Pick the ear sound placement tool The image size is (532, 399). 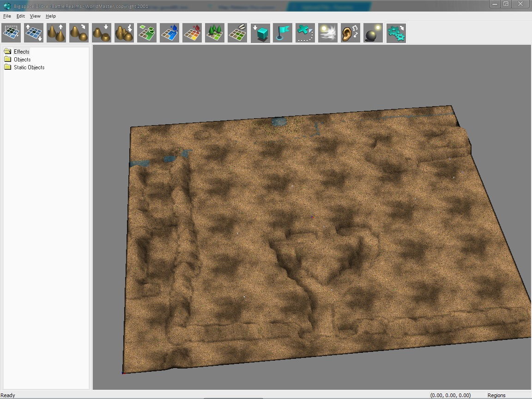click(351, 33)
